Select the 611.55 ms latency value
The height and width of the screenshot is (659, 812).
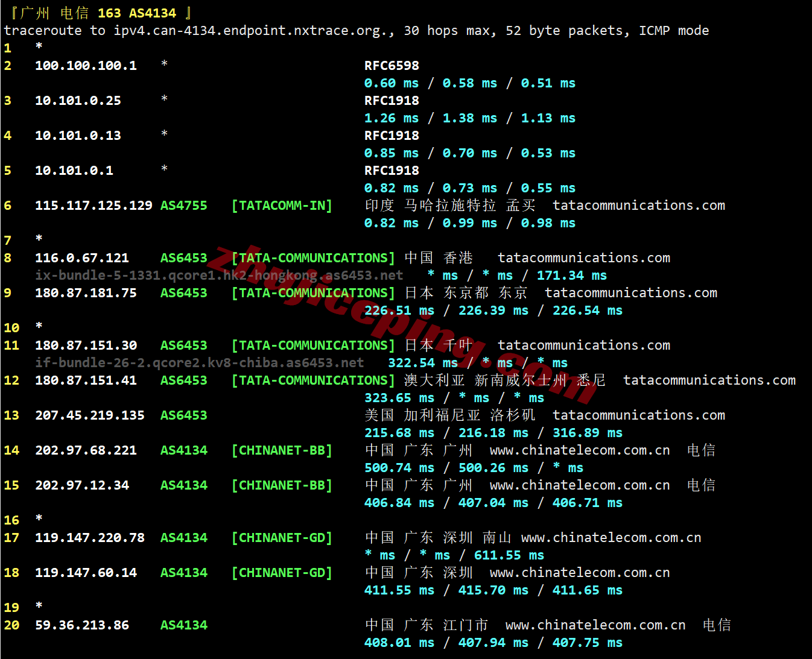(x=509, y=555)
